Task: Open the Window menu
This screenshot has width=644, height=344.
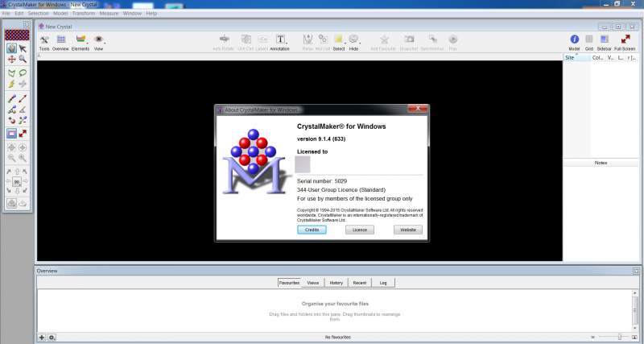Action: coord(132,14)
